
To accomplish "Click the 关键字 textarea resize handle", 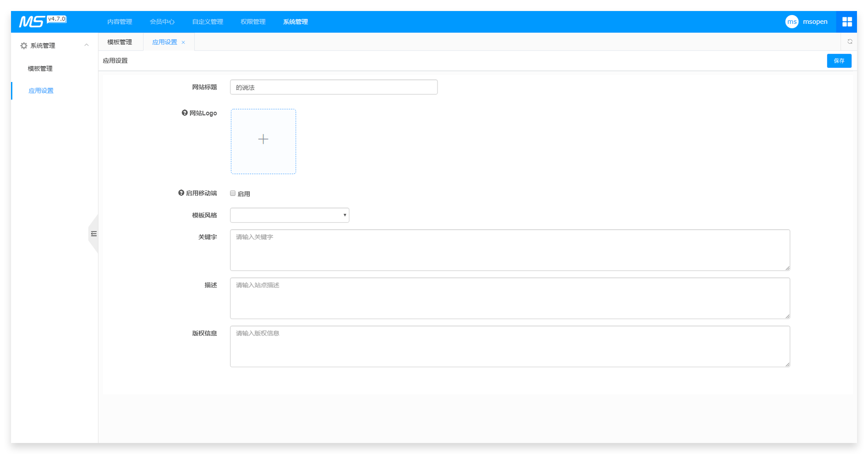I will click(787, 268).
